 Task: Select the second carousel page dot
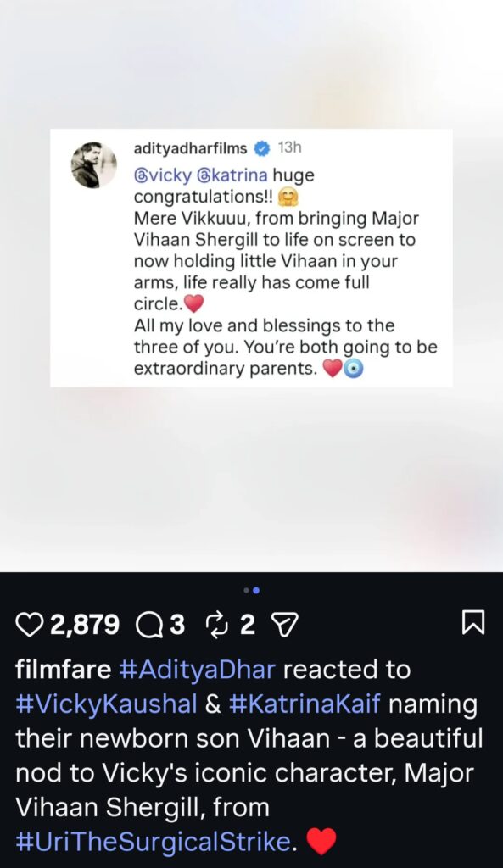coord(256,591)
